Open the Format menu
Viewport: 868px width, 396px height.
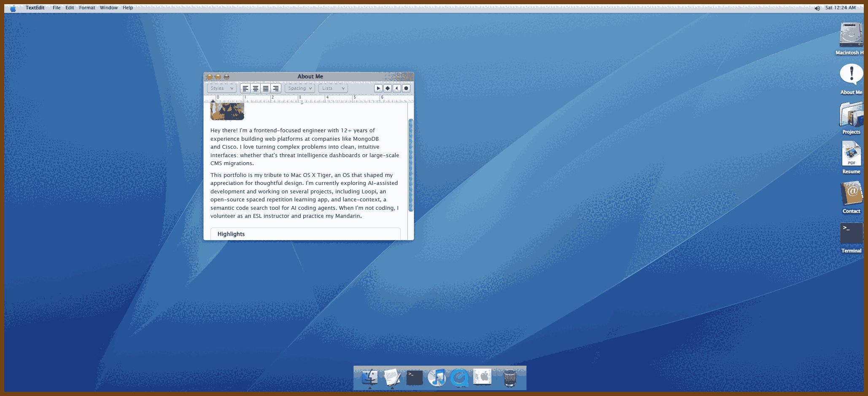tap(87, 8)
